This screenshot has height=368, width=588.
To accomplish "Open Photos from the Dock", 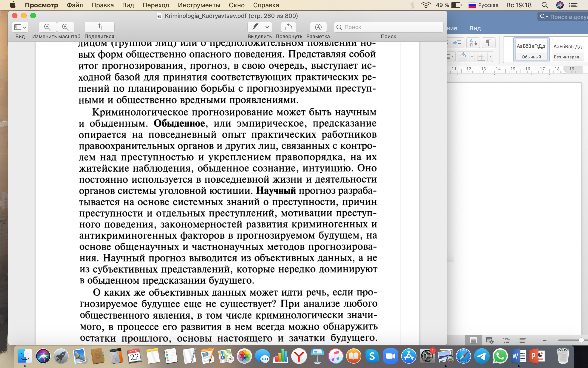I will pos(244,356).
